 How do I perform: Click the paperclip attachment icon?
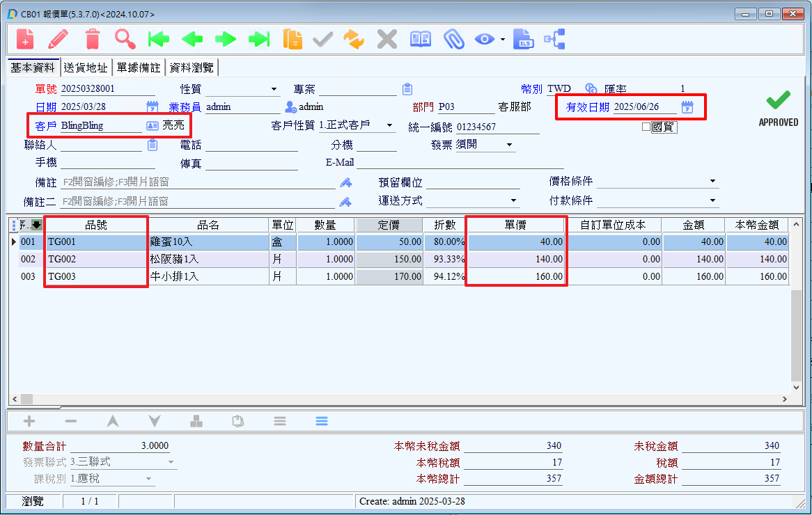coord(453,39)
